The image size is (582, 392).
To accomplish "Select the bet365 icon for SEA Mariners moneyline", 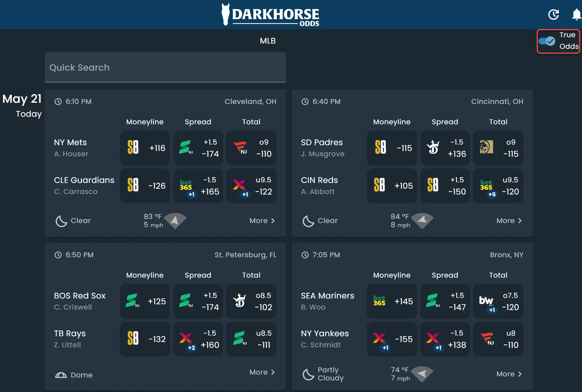I will 380,301.
